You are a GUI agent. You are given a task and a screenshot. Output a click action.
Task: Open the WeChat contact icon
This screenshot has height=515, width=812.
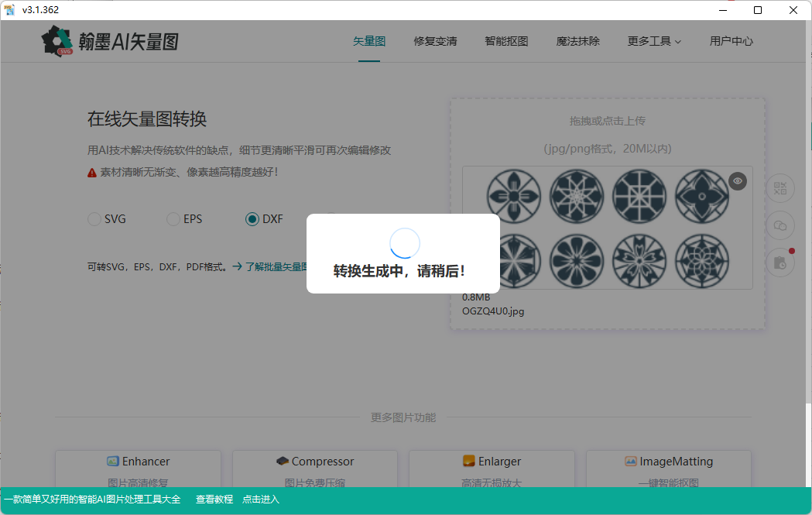click(780, 225)
